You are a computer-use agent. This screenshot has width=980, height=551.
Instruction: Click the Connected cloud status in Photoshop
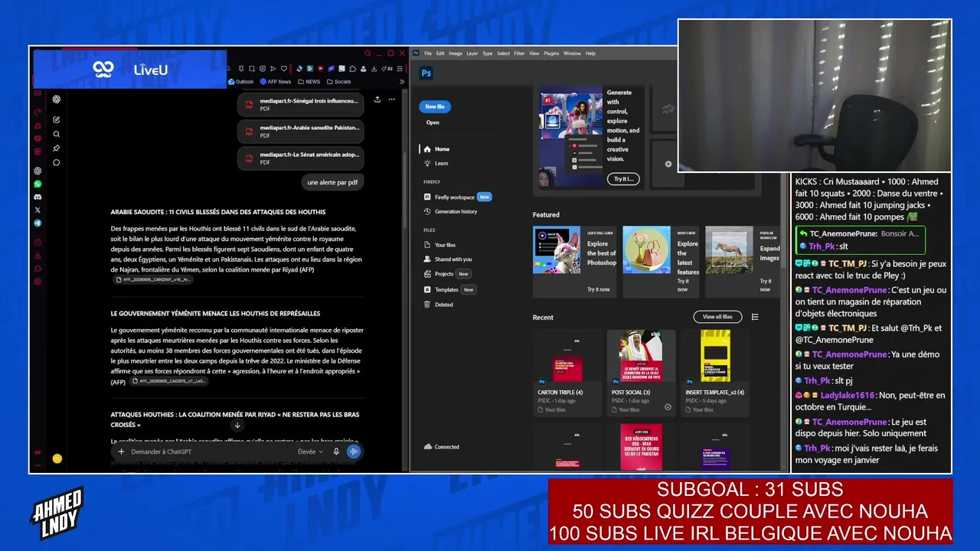(x=442, y=447)
